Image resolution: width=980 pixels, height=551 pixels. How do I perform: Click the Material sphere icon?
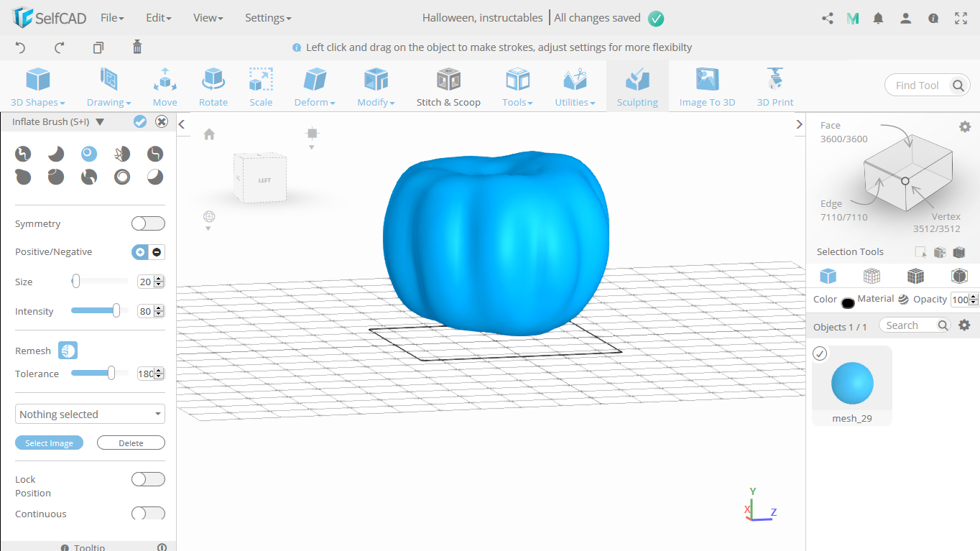coord(903,300)
